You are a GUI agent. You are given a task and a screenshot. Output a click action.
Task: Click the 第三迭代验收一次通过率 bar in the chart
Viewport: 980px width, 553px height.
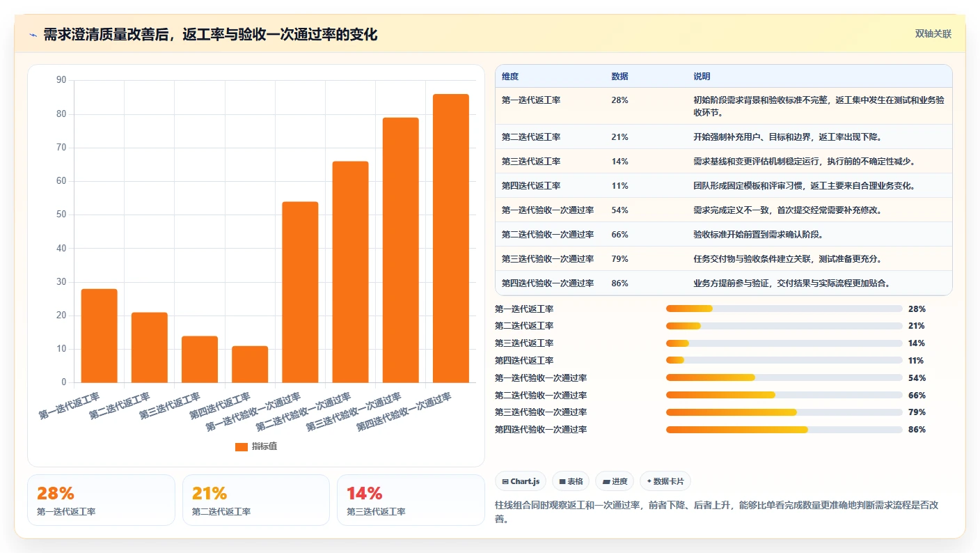pyautogui.click(x=401, y=250)
